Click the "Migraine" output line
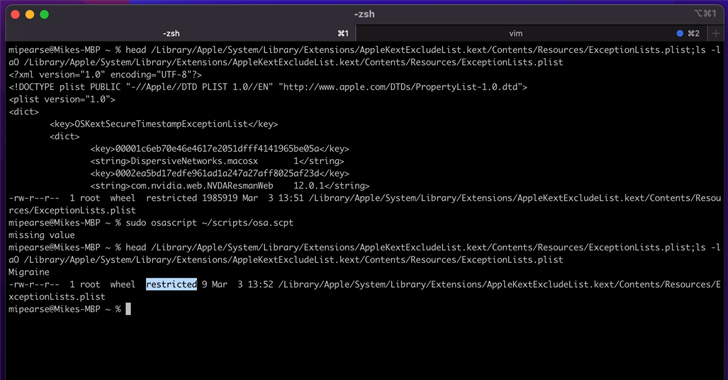Screen dimensions: 728x380 pyautogui.click(x=29, y=272)
